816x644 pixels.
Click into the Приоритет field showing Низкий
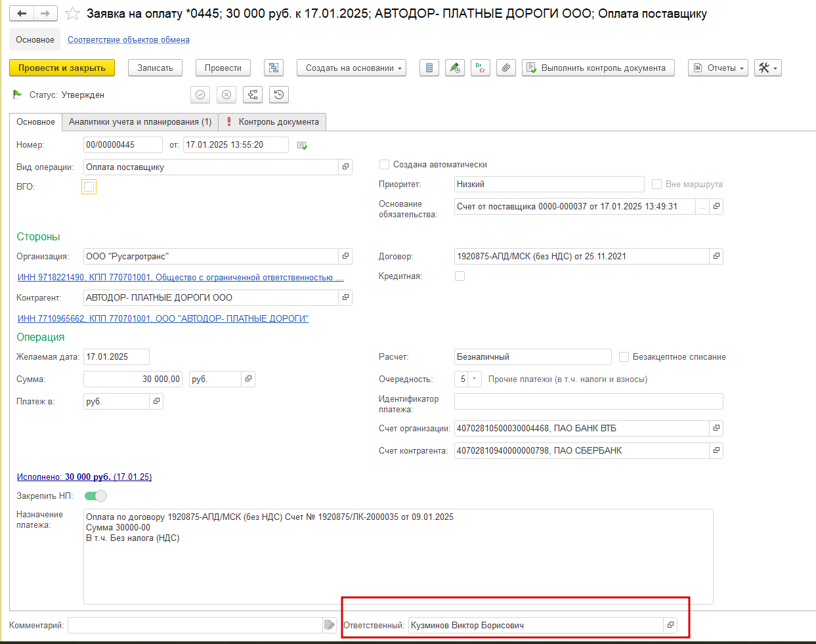point(549,184)
